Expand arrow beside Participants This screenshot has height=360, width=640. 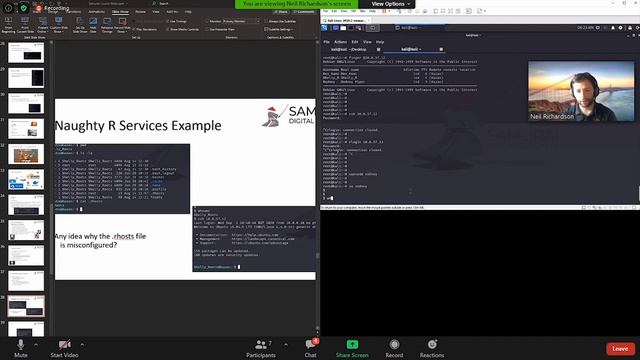click(x=286, y=345)
